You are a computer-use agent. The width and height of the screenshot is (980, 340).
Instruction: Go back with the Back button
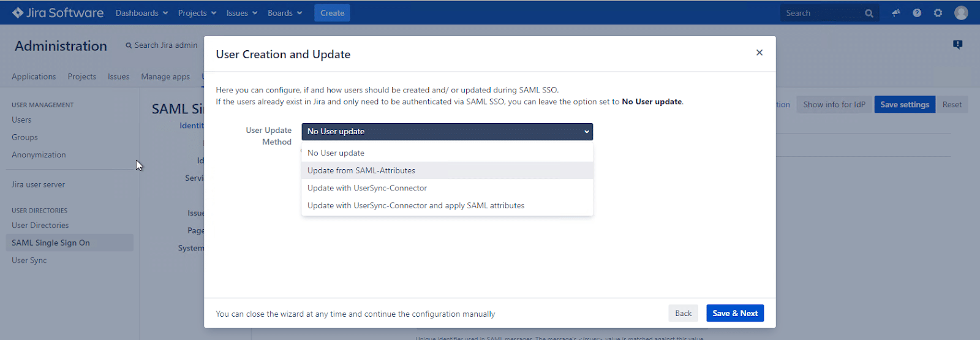[x=683, y=313]
